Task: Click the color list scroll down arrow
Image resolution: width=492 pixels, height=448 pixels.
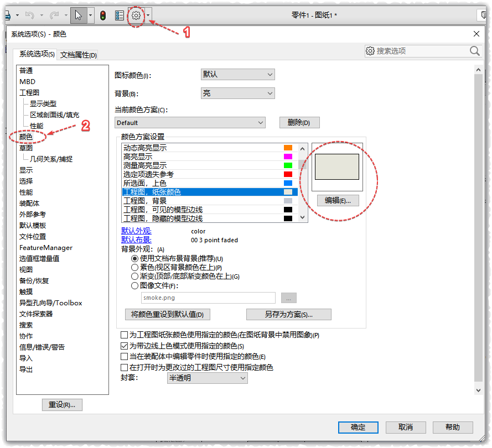Action: [303, 217]
